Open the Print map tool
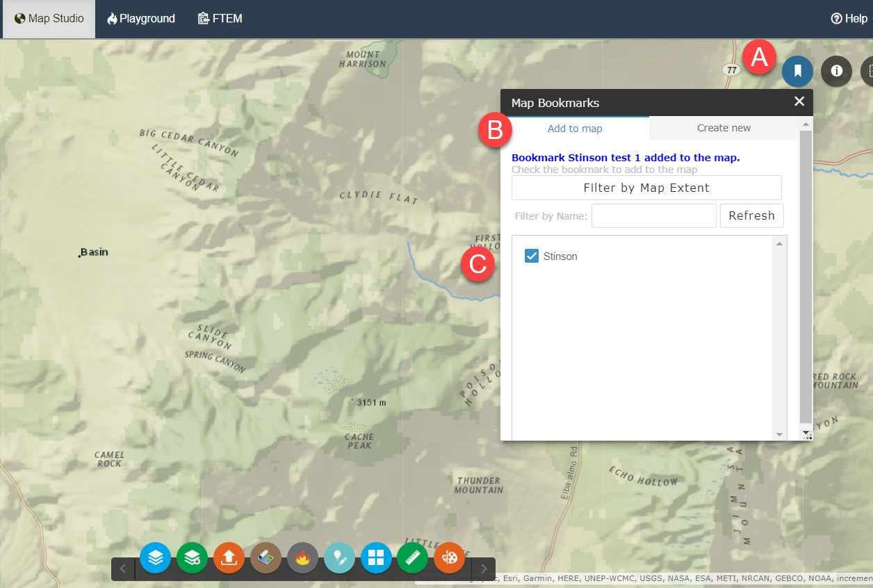Image resolution: width=873 pixels, height=588 pixels. pos(266,557)
